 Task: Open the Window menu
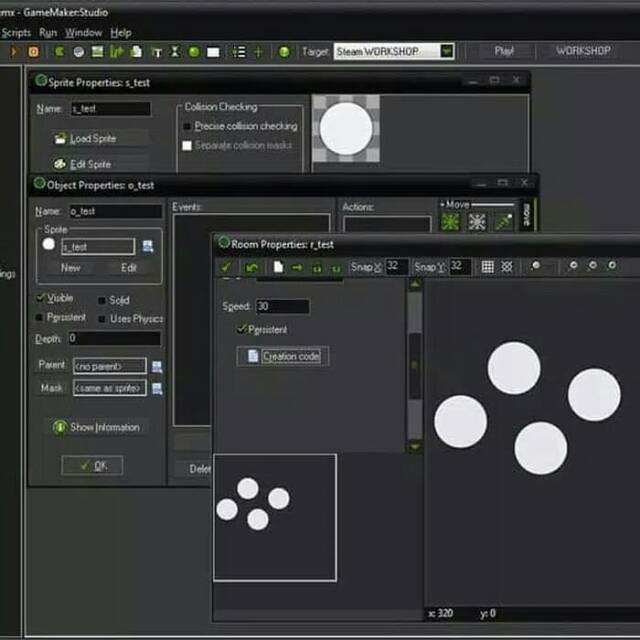tap(84, 32)
